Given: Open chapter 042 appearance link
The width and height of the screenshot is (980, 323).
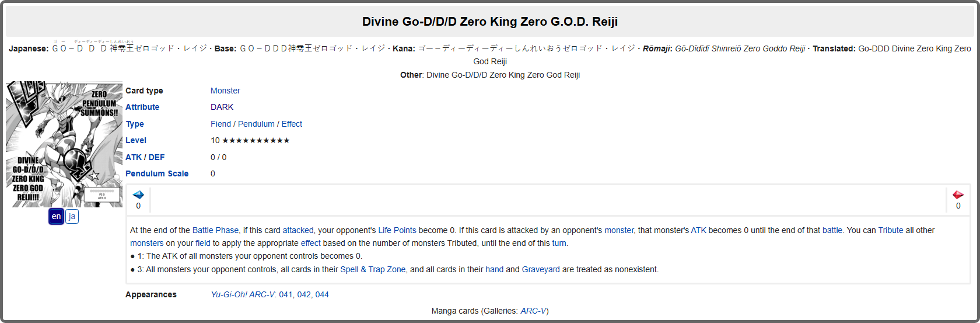Looking at the screenshot, I should 304,294.
